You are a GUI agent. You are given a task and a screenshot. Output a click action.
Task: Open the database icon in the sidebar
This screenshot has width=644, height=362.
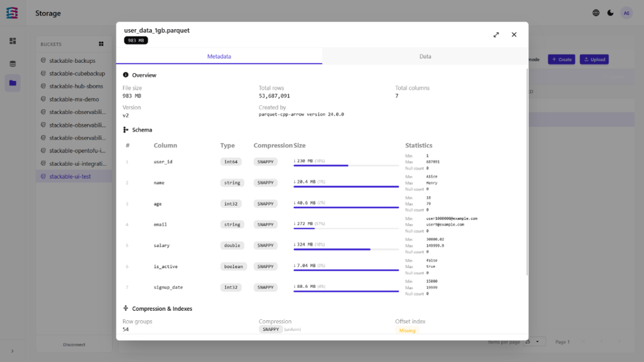click(13, 64)
